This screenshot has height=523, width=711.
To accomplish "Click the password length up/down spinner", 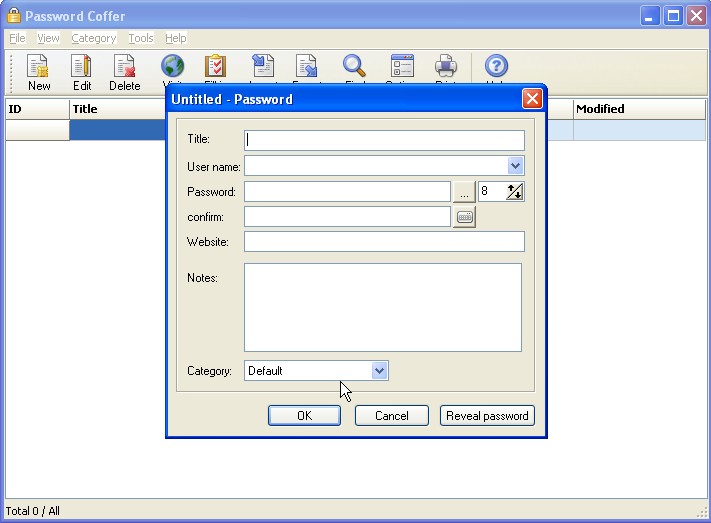I will (515, 192).
